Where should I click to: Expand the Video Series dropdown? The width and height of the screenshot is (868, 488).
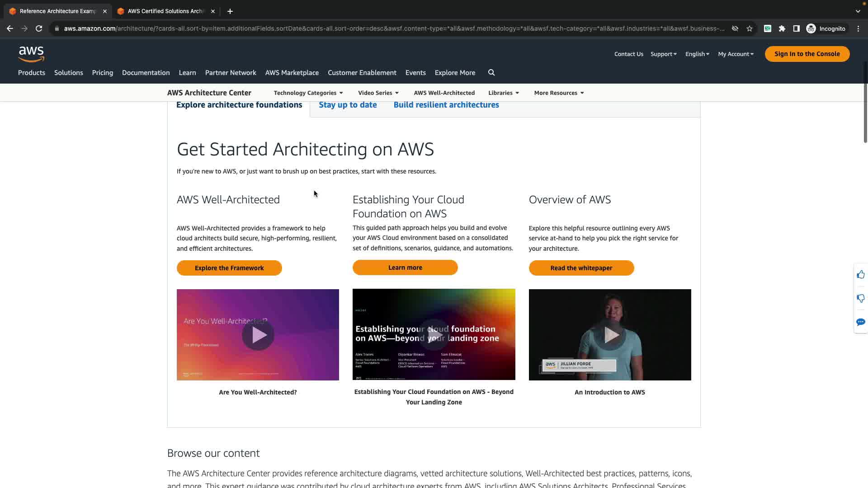pos(378,93)
